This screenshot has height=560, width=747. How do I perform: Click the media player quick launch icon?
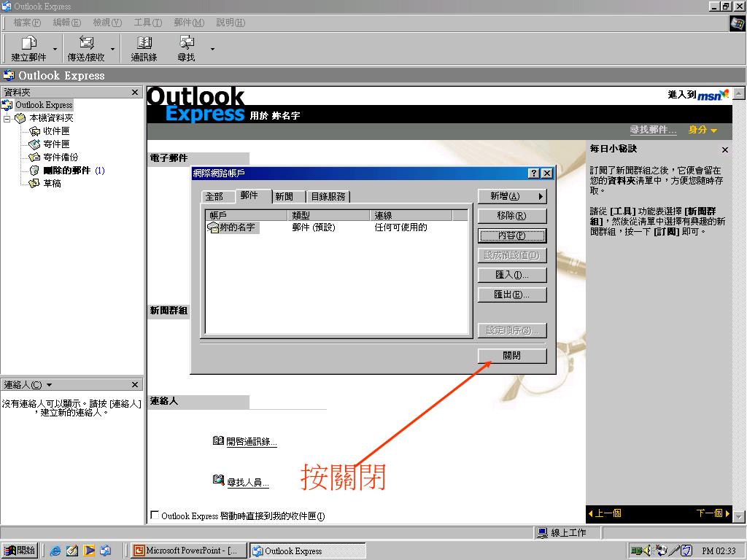(88, 551)
